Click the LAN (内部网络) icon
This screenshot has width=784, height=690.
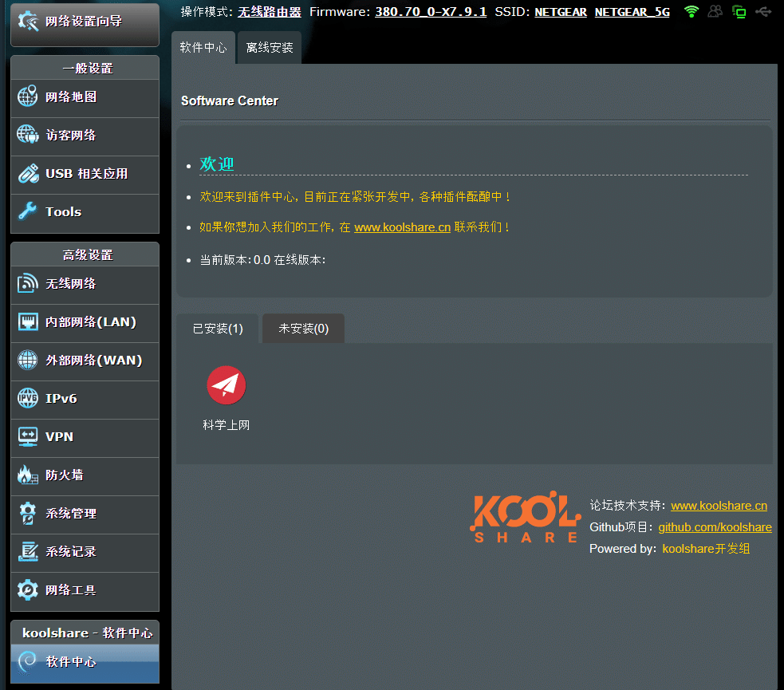pyautogui.click(x=28, y=321)
